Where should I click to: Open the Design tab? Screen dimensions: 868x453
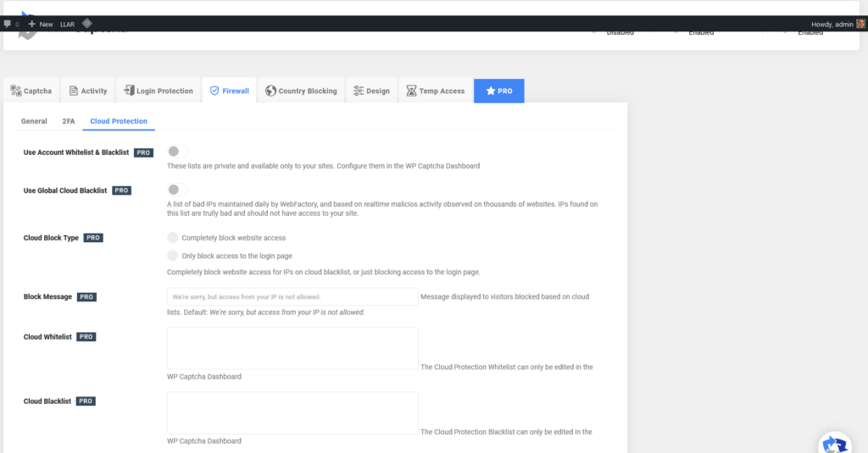(x=371, y=91)
